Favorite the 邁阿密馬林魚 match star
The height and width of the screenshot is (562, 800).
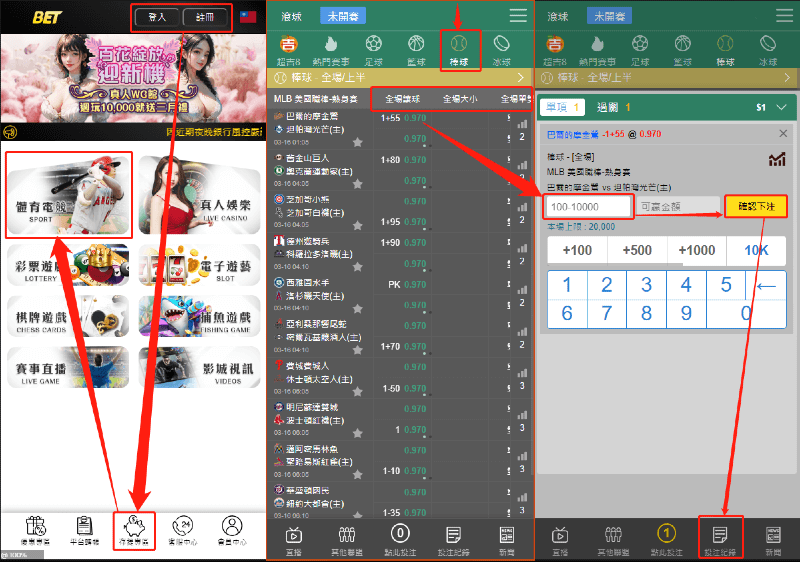[358, 474]
